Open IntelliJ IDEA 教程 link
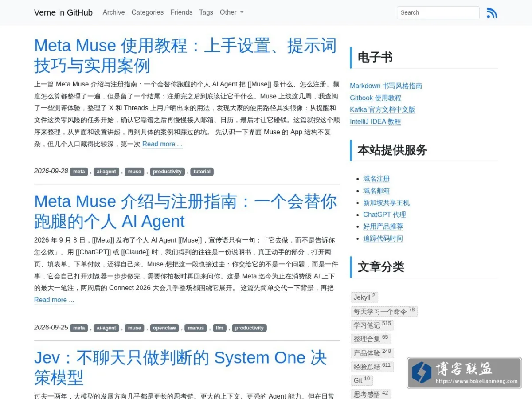The height and width of the screenshot is (399, 532). coord(375,121)
